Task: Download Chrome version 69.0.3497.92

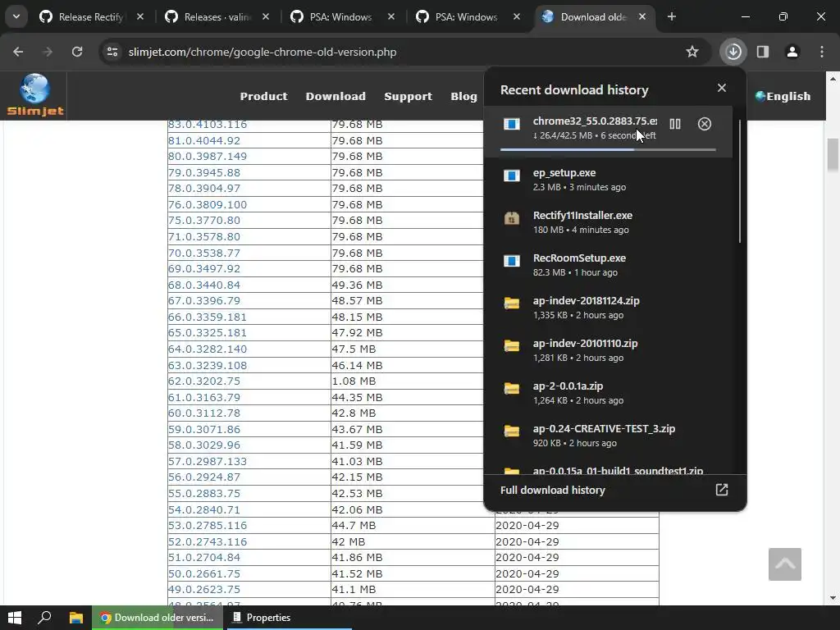Action: pos(204,269)
